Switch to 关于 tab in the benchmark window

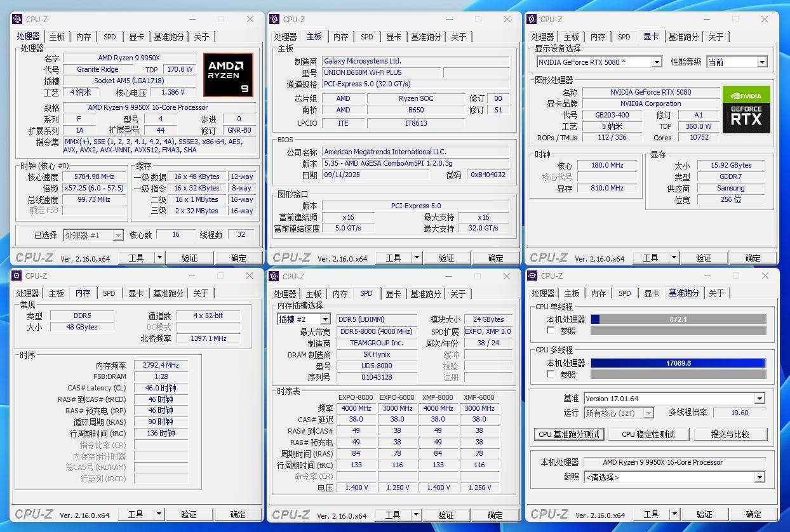tap(716, 293)
